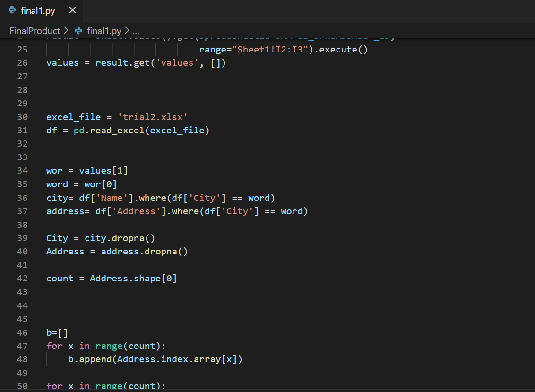Click breadcrumb chevron after FinalProduct
Viewport: 535px width, 392px height.
point(66,31)
